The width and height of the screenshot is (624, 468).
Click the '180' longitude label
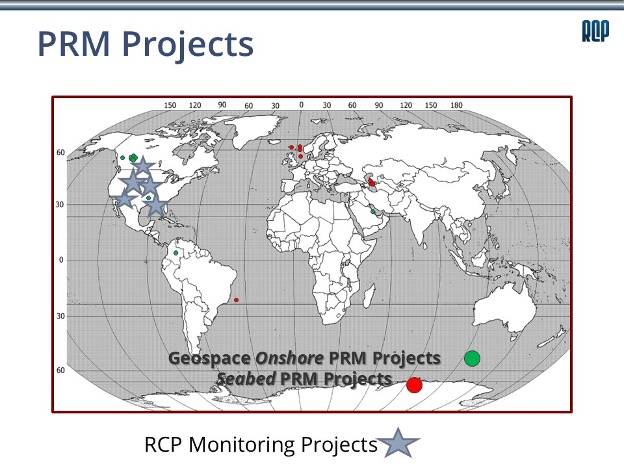[456, 105]
